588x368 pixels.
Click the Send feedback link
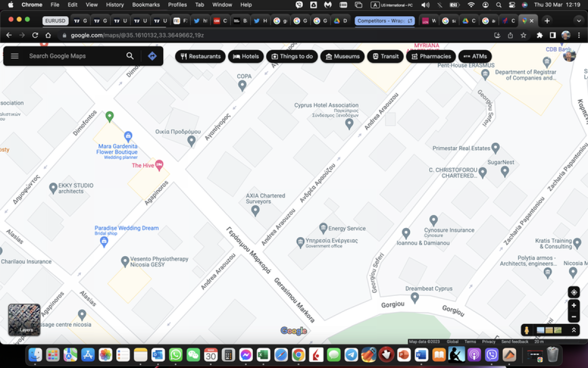514,342
